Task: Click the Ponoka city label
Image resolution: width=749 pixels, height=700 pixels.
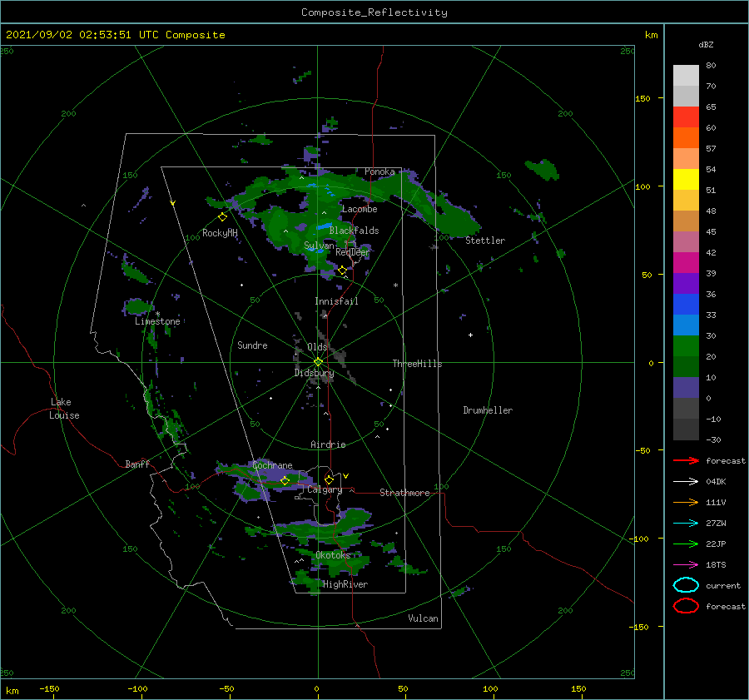Action: (379, 171)
